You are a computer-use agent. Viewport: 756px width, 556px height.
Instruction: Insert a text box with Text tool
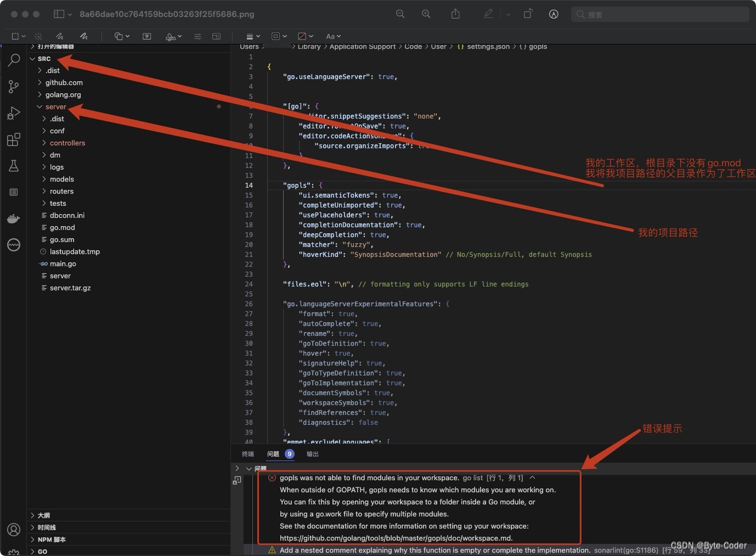coord(146,36)
